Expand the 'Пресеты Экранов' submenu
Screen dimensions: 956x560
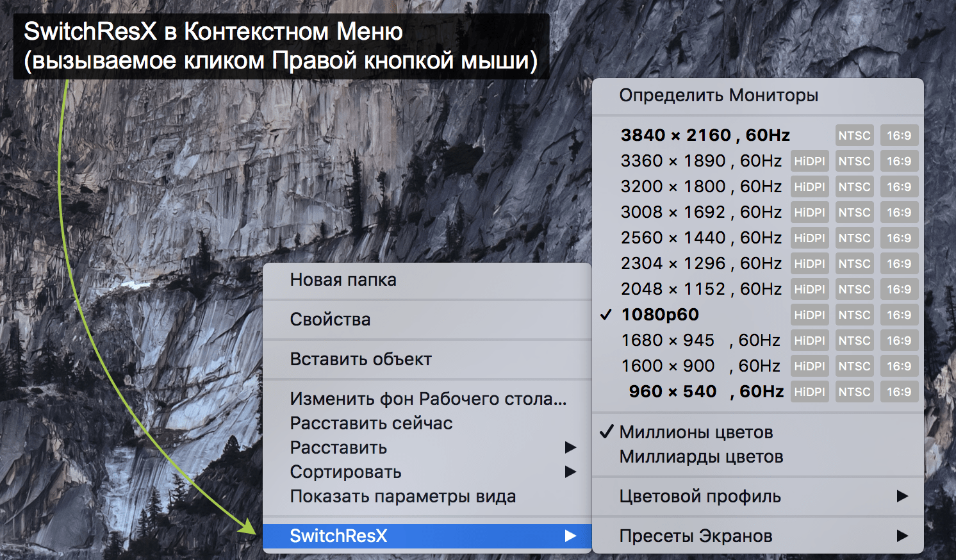click(x=757, y=536)
